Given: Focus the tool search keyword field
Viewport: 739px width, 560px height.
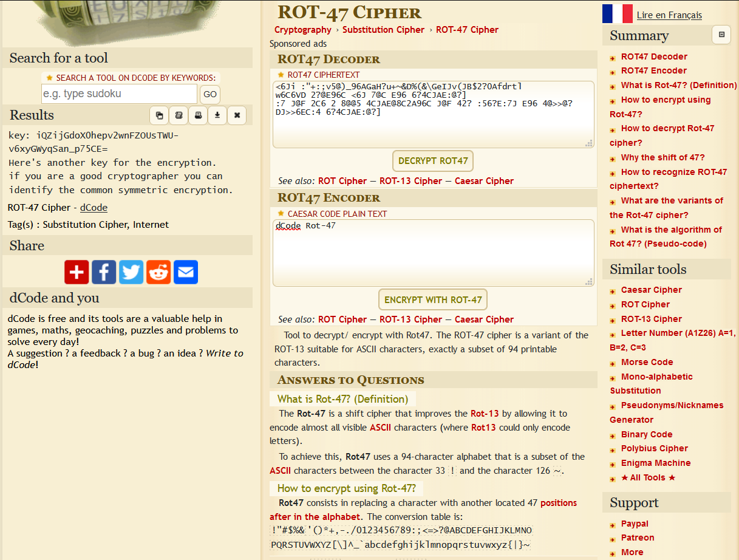Looking at the screenshot, I should click(119, 94).
